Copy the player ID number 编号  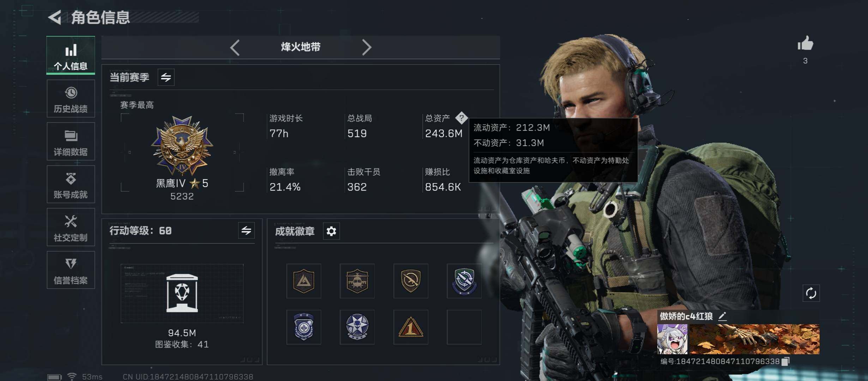(785, 361)
